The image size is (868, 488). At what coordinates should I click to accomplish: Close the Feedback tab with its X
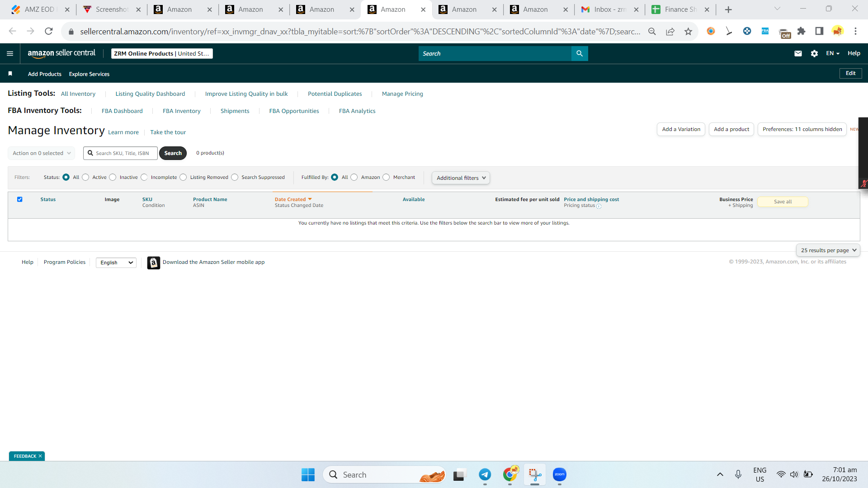[40, 456]
